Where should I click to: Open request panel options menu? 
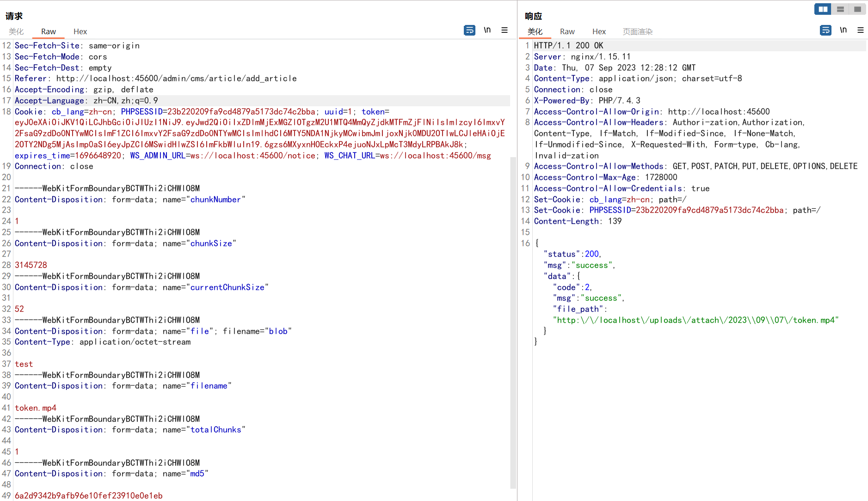click(505, 31)
